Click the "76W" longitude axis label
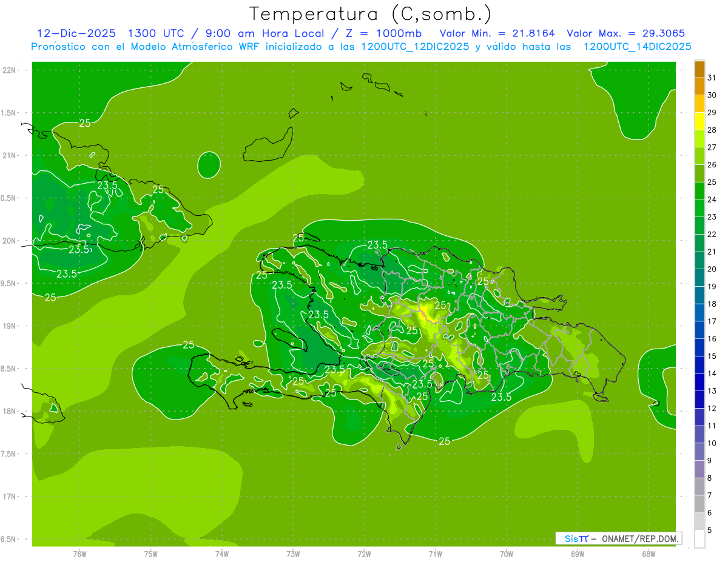The image size is (728, 562). click(x=79, y=554)
